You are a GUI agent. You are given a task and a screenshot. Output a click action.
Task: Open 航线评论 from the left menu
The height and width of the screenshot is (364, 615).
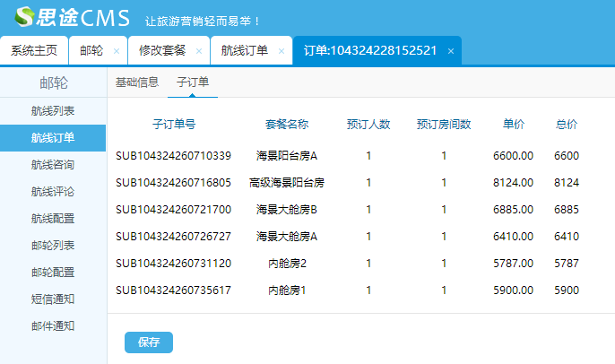click(x=53, y=192)
